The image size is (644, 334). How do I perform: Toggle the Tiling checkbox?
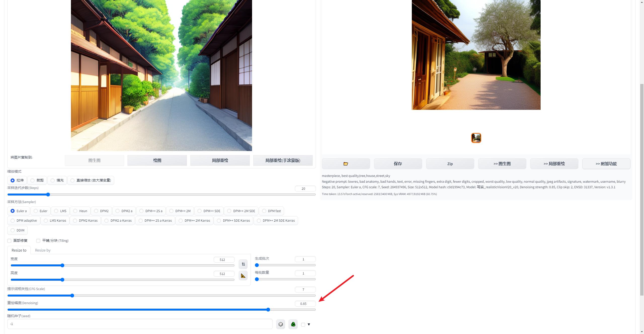click(38, 241)
